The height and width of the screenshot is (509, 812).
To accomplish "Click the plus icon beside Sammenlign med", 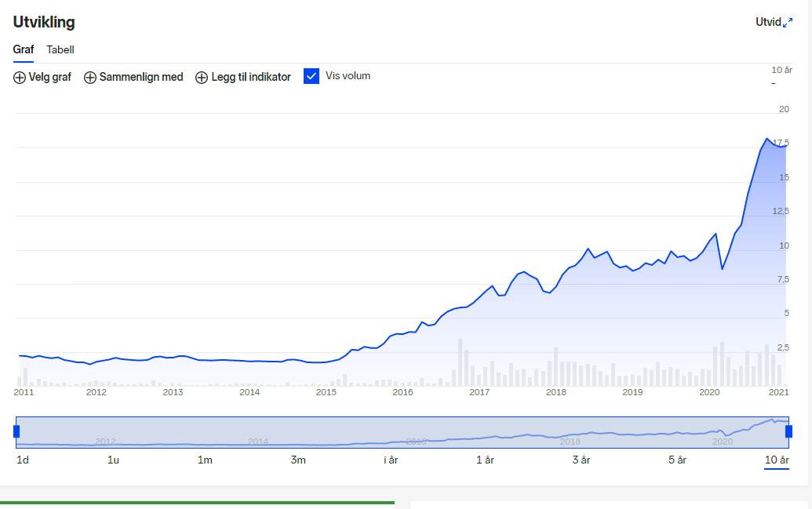I will coord(90,78).
